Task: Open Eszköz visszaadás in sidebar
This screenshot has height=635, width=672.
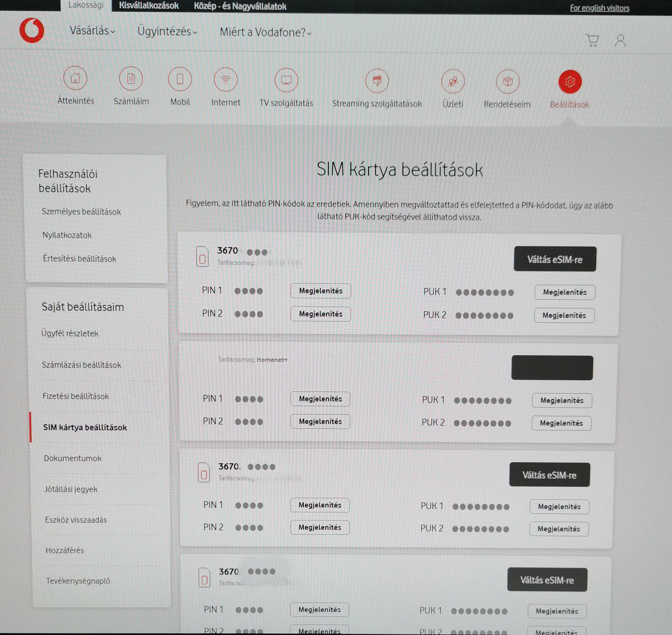Action: pyautogui.click(x=76, y=520)
